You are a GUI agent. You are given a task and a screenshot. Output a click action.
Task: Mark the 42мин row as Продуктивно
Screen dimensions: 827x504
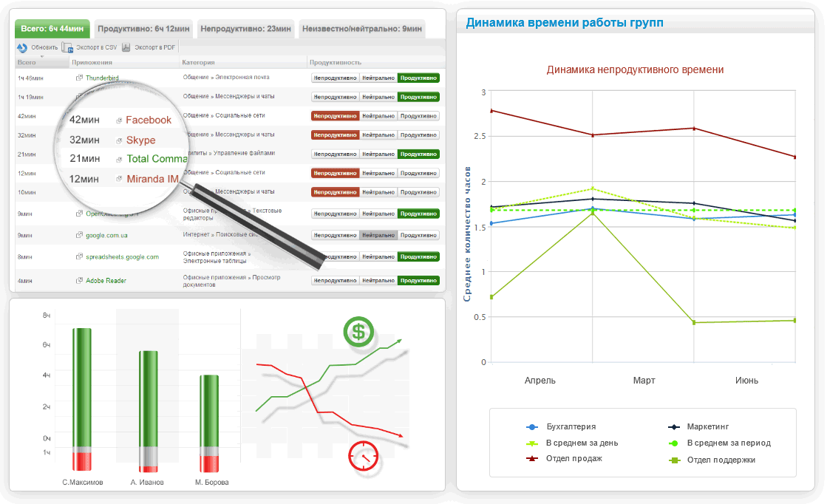(x=419, y=116)
